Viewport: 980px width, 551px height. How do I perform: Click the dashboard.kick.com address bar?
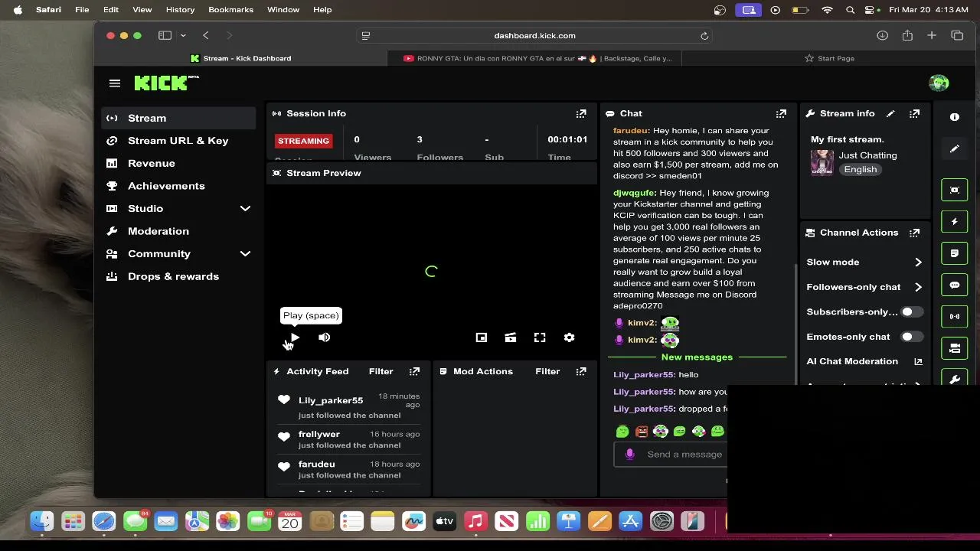534,35
